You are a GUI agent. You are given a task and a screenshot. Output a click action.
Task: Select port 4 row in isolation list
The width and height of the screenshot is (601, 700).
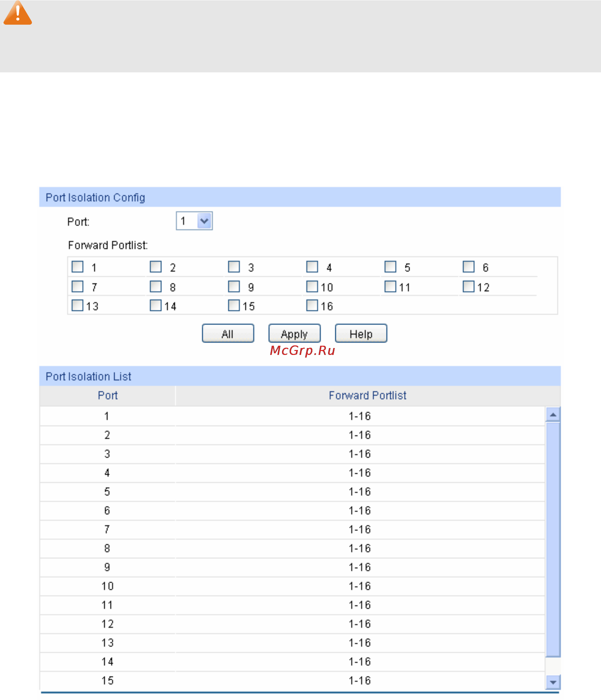pyautogui.click(x=292, y=473)
